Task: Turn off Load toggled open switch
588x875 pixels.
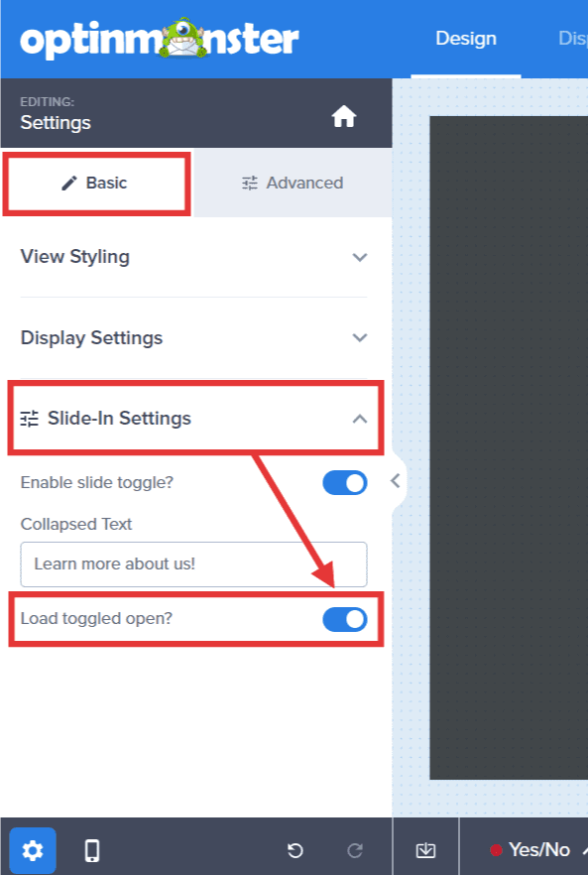Action: coord(345,619)
